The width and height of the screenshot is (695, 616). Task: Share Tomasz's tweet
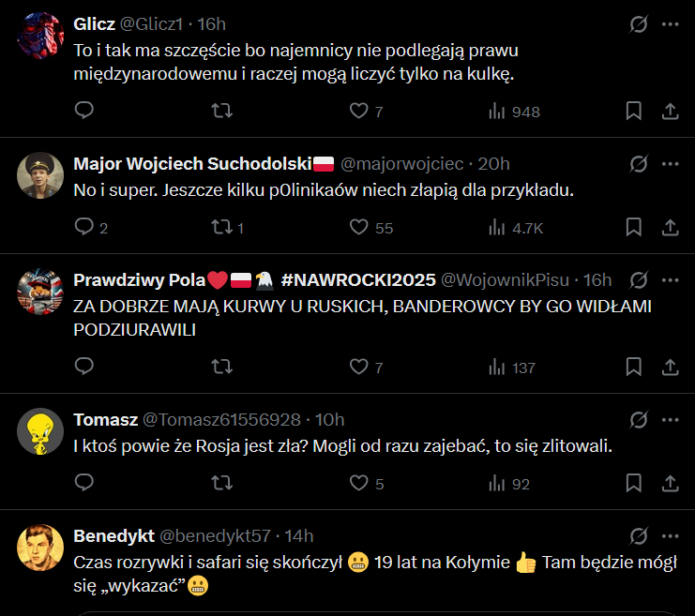click(x=671, y=484)
